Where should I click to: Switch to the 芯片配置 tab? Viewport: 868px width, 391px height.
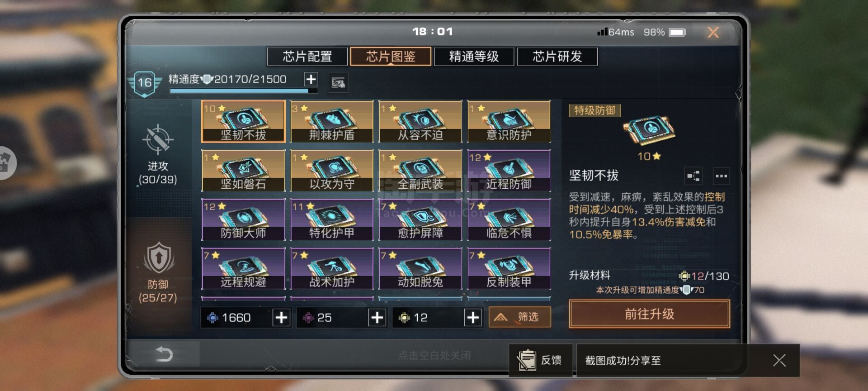[x=307, y=57]
